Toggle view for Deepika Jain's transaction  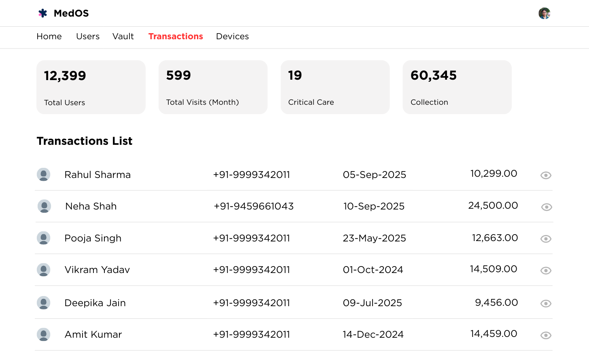pos(546,304)
